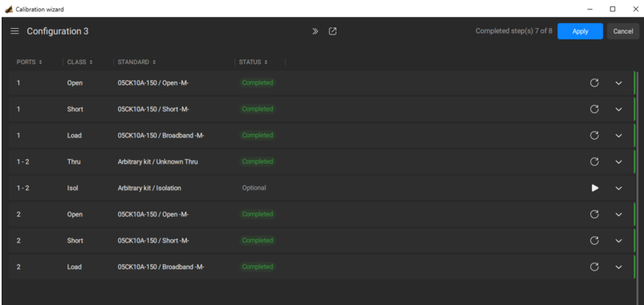Viewport: 644px width, 305px height.
Task: Expand the 1 - 2 Thru row
Action: point(618,162)
